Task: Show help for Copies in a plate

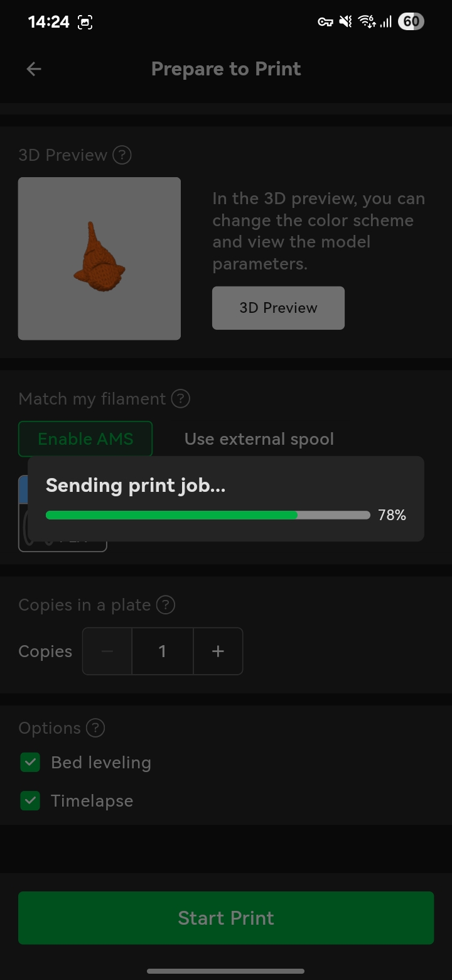Action: [165, 605]
